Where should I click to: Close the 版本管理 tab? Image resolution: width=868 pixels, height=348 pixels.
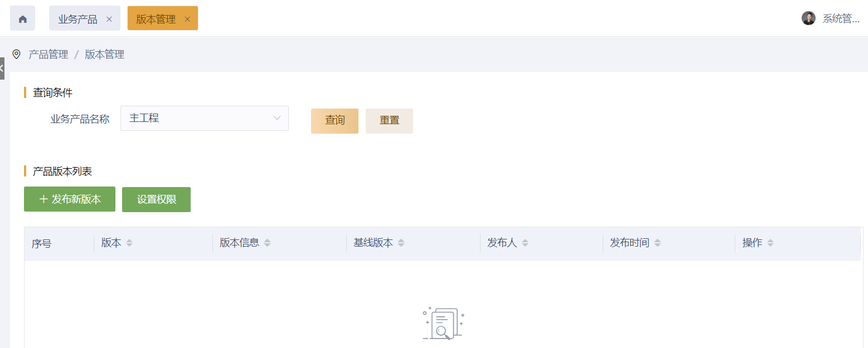[187, 19]
